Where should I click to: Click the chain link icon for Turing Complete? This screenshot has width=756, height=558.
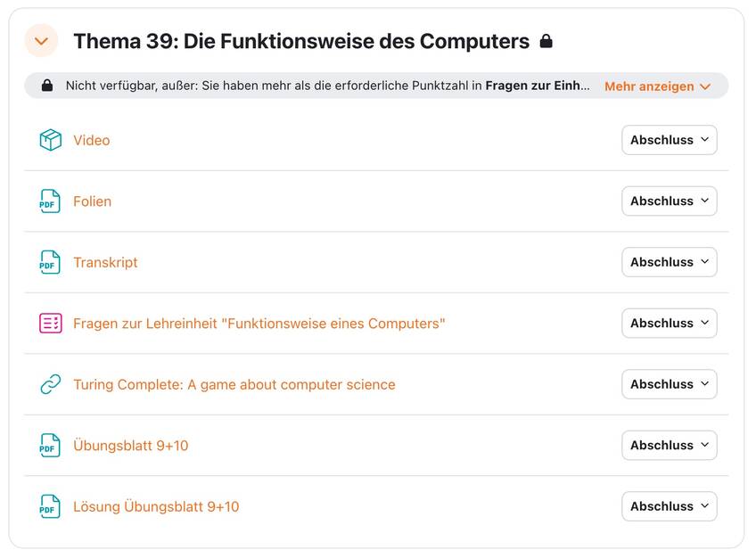(50, 384)
